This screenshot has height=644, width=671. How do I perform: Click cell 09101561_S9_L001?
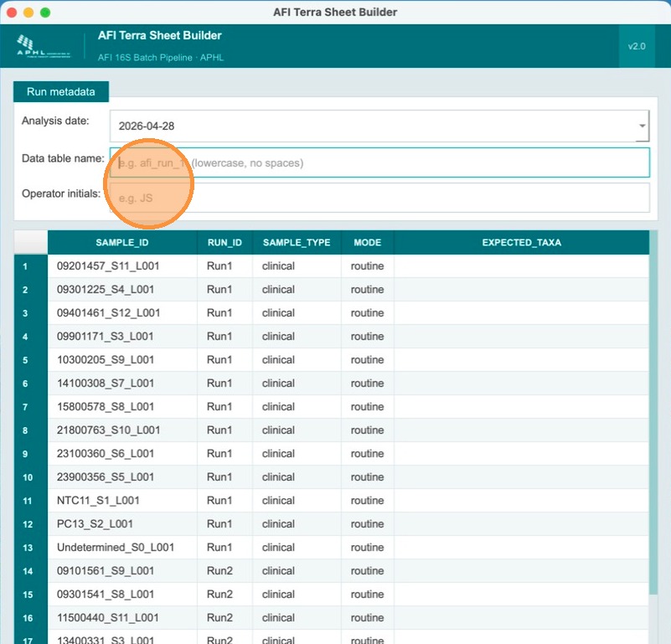click(x=122, y=571)
